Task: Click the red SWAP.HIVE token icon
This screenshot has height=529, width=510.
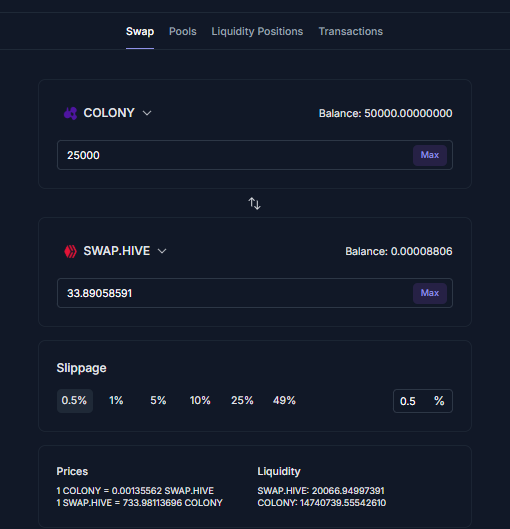Action: point(70,251)
